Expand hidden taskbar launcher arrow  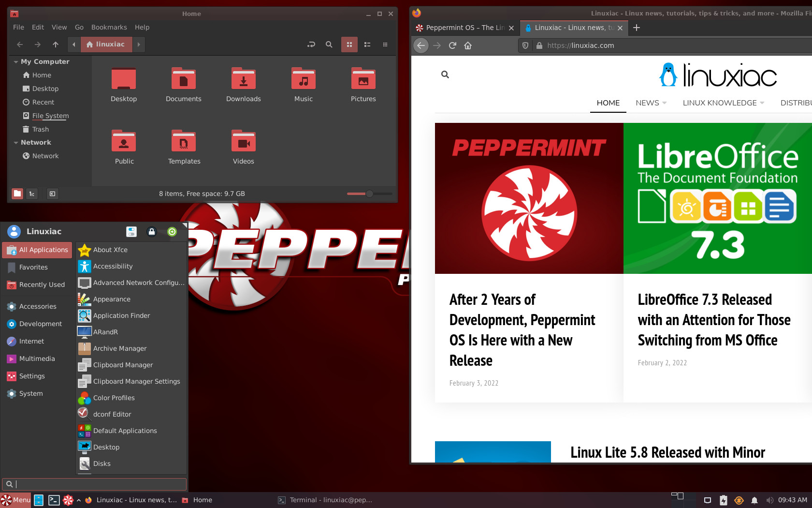[x=78, y=500]
